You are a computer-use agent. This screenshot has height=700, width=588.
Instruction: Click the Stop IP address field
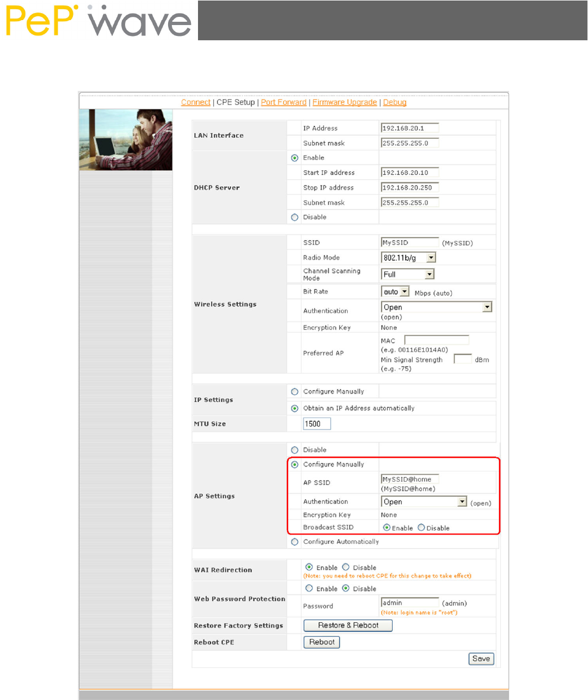410,187
